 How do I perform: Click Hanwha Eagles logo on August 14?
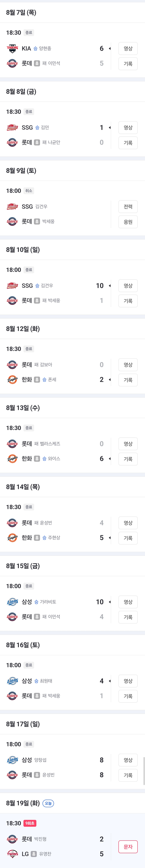click(12, 537)
